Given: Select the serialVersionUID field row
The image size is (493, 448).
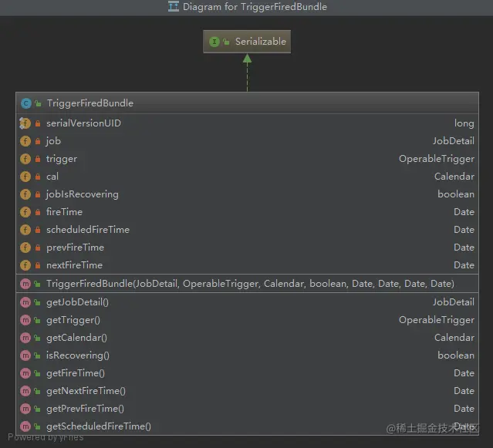Looking at the screenshot, I should point(247,123).
